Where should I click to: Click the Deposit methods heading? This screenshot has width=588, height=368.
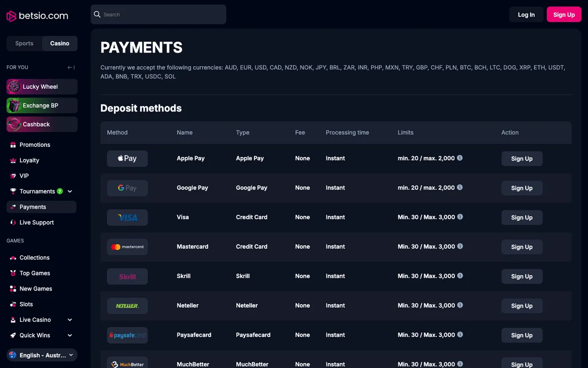click(x=141, y=108)
